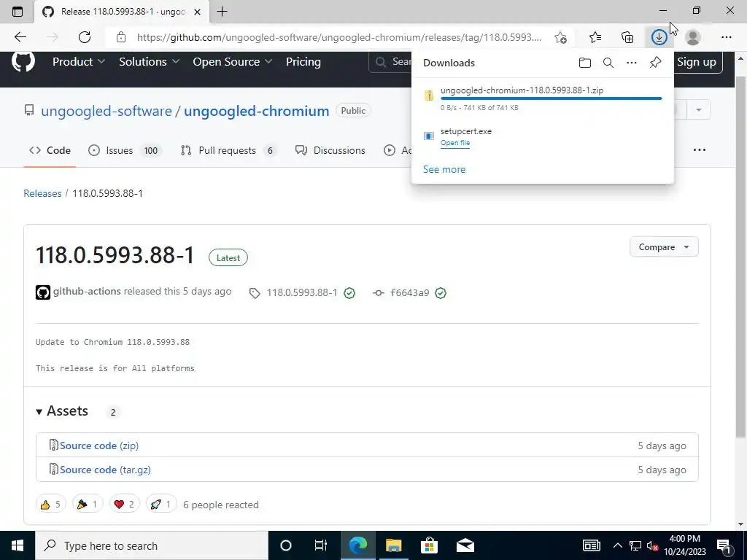Viewport: 747px width, 560px height.
Task: Open the dropdown arrow beside repository actions
Action: coord(698,110)
